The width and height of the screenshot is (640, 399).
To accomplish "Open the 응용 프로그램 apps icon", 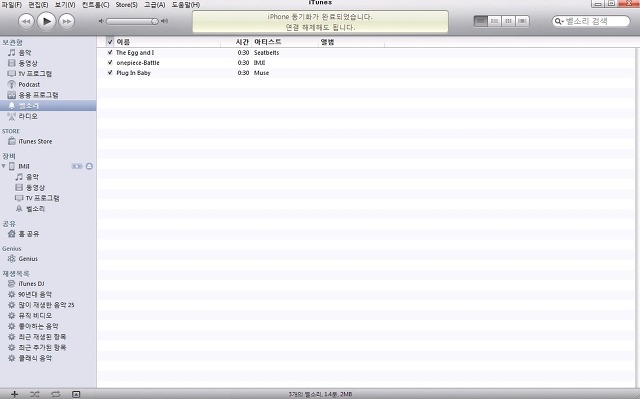I will click(x=11, y=95).
